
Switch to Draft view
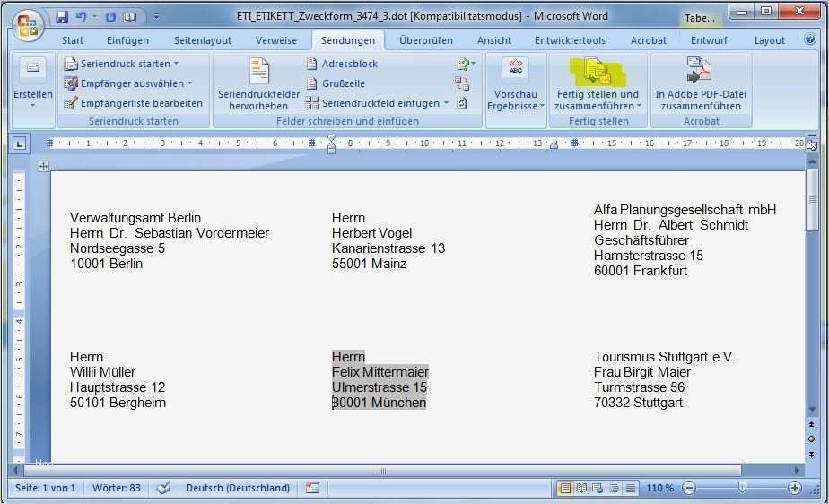pos(630,488)
